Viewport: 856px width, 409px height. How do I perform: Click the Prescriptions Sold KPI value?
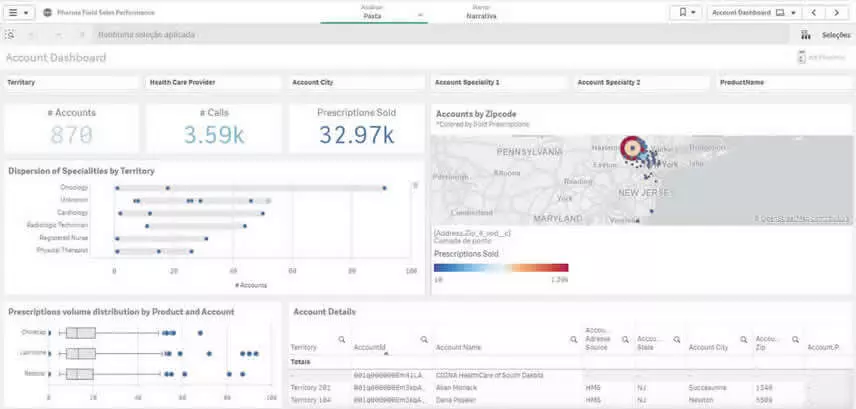click(356, 135)
